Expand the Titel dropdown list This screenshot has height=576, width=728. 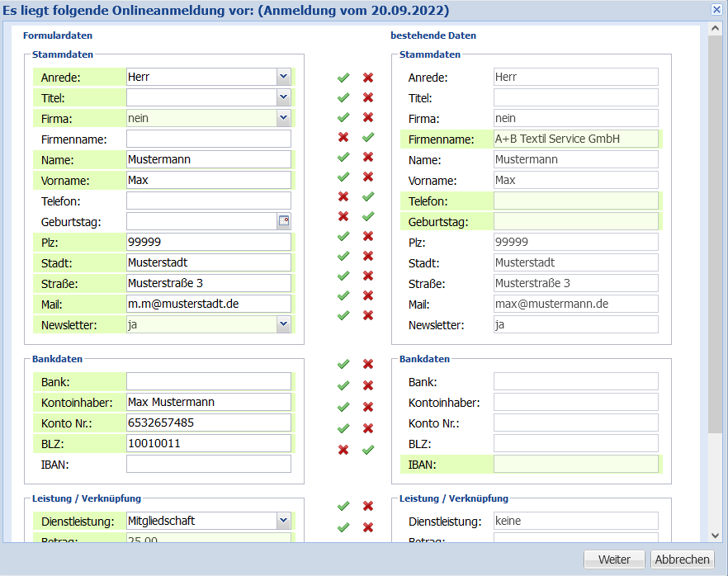coord(284,97)
